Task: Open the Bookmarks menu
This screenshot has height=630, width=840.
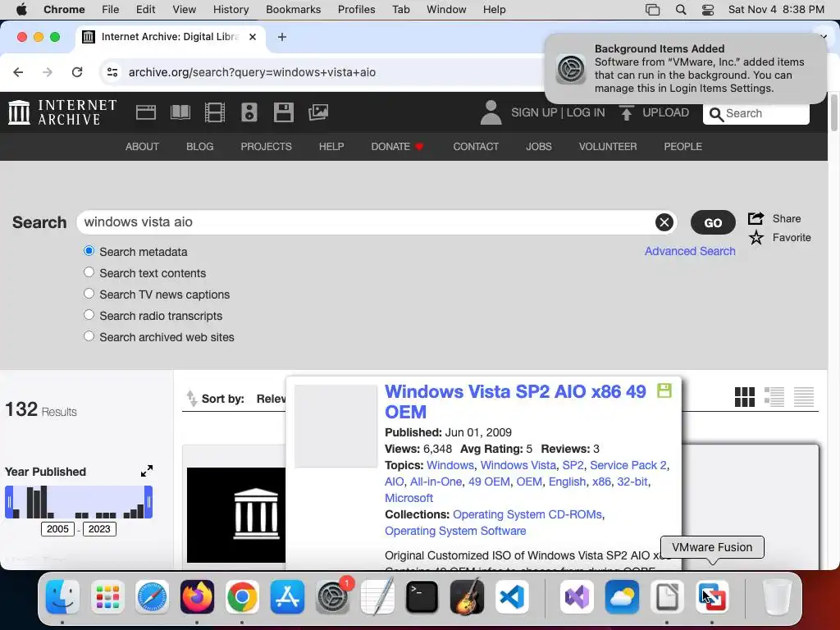Action: click(294, 10)
